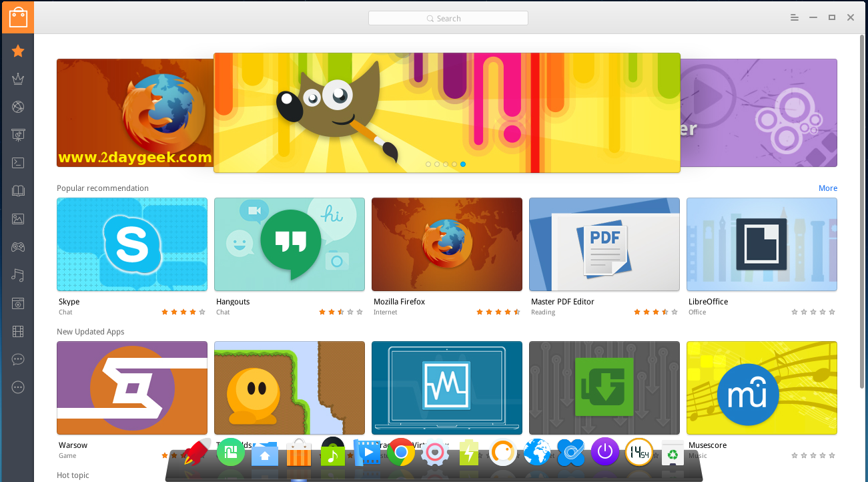
Task: Click the orange Deepin Store dock icon
Action: [299, 453]
